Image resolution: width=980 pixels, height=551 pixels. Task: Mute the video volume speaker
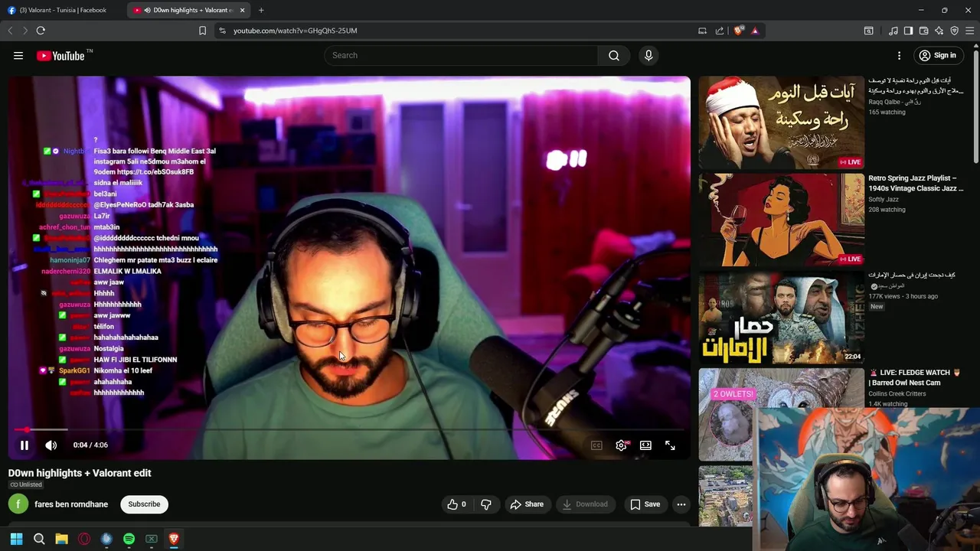coord(51,445)
